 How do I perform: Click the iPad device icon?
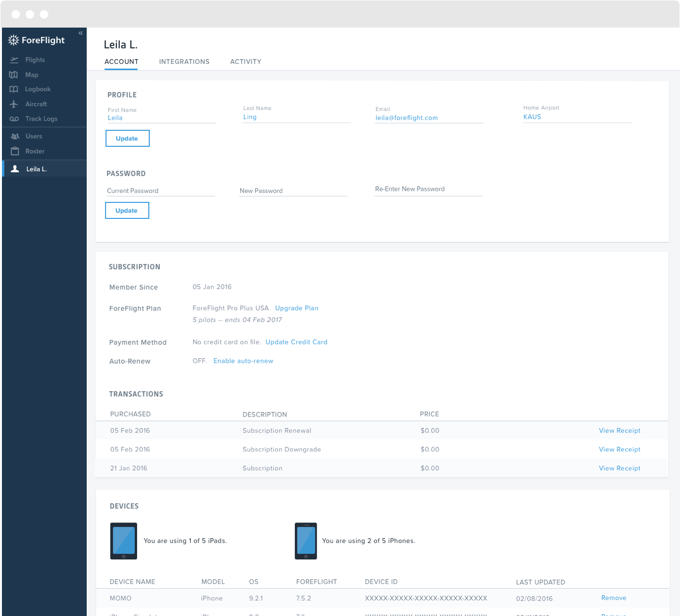tap(124, 541)
